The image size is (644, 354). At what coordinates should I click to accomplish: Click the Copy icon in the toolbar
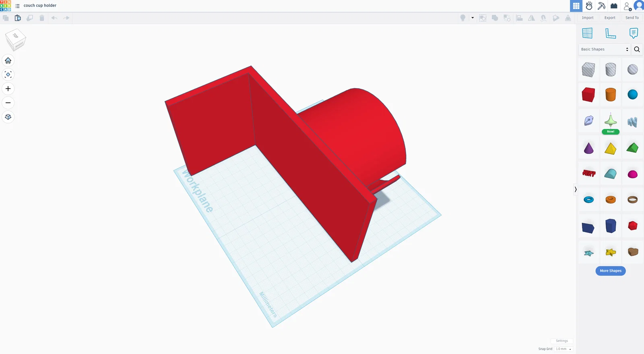(x=6, y=18)
